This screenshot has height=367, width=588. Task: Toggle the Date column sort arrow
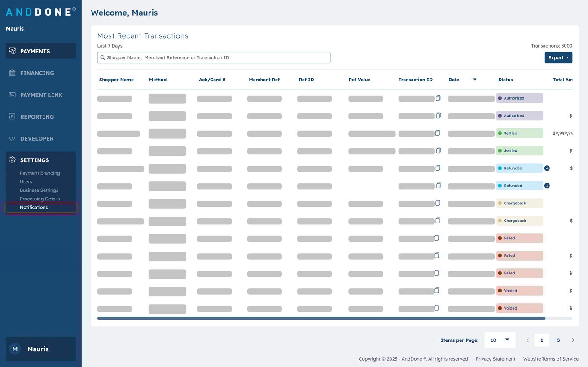(x=475, y=80)
